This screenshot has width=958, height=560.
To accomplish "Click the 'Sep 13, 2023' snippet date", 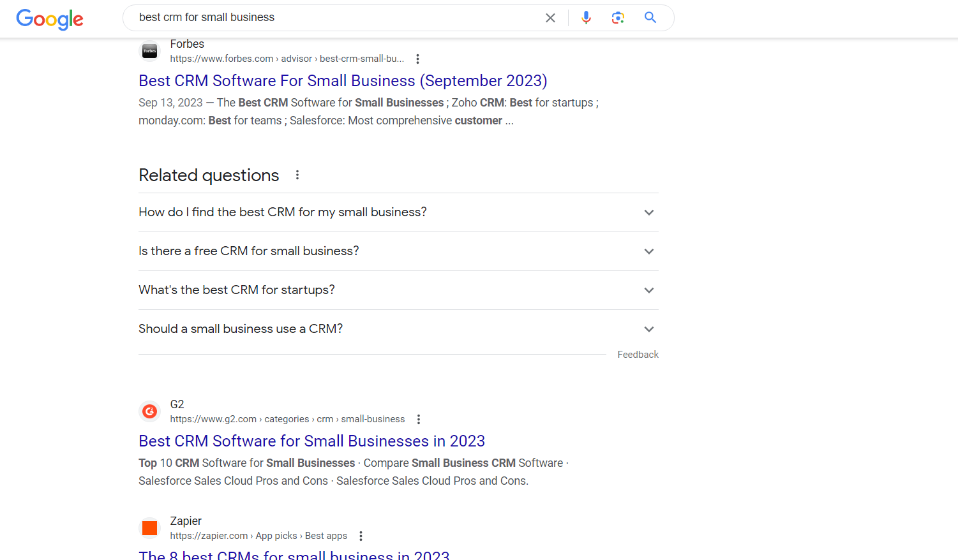I will coord(170,103).
